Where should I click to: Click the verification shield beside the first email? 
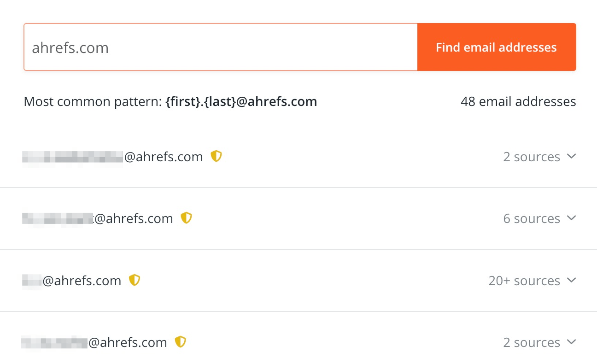pos(216,156)
